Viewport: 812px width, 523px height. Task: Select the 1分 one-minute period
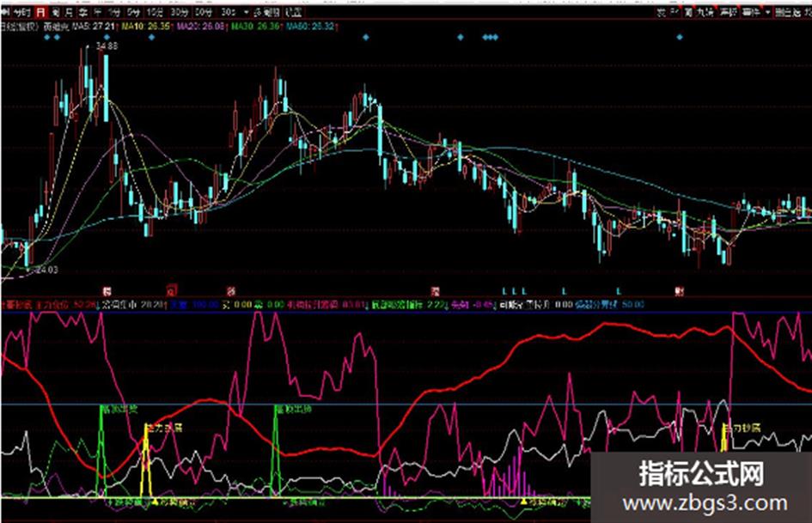(114, 12)
